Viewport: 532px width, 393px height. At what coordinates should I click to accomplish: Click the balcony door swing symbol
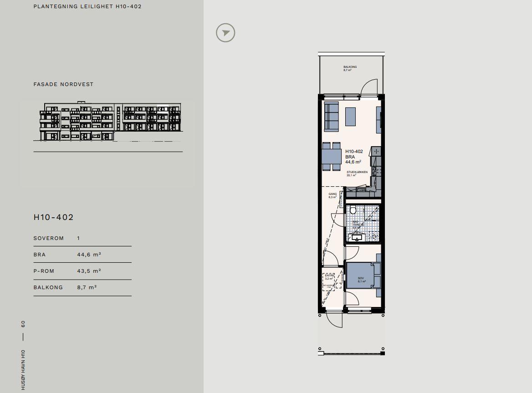point(369,87)
